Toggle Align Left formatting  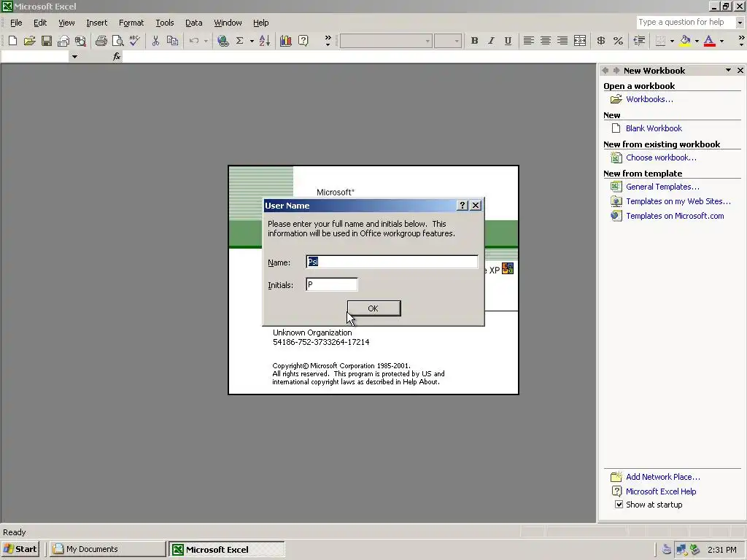pyautogui.click(x=528, y=41)
